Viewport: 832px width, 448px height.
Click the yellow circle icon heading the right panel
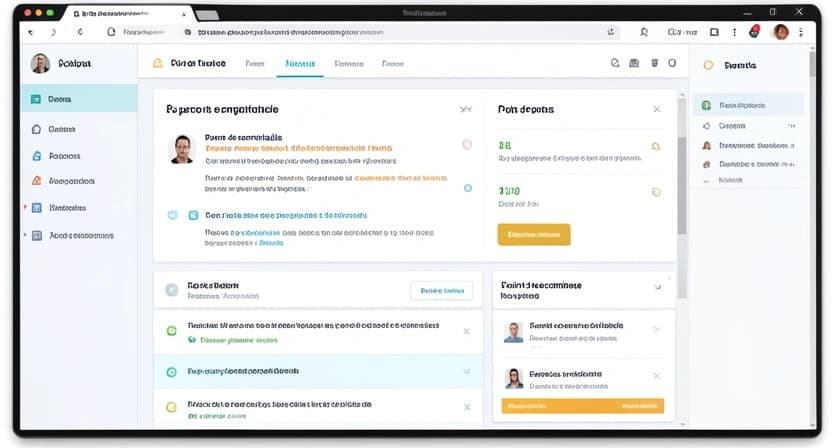coord(708,65)
